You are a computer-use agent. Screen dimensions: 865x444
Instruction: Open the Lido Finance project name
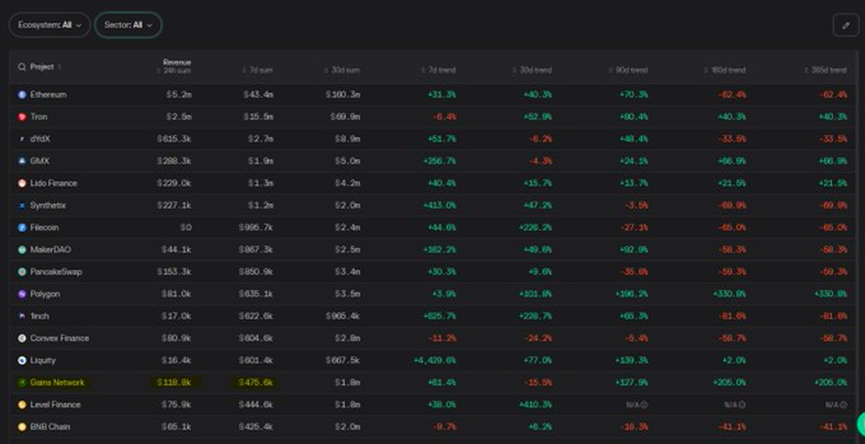[x=54, y=183]
